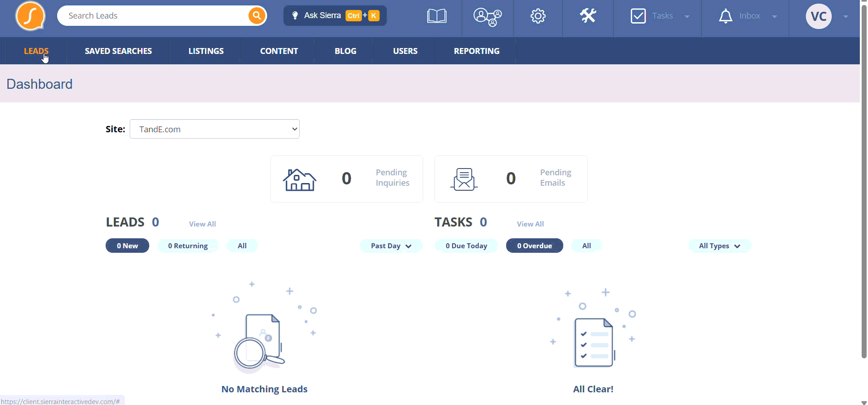Click the Tasks checkmark icon
The width and height of the screenshot is (868, 405).
click(638, 16)
